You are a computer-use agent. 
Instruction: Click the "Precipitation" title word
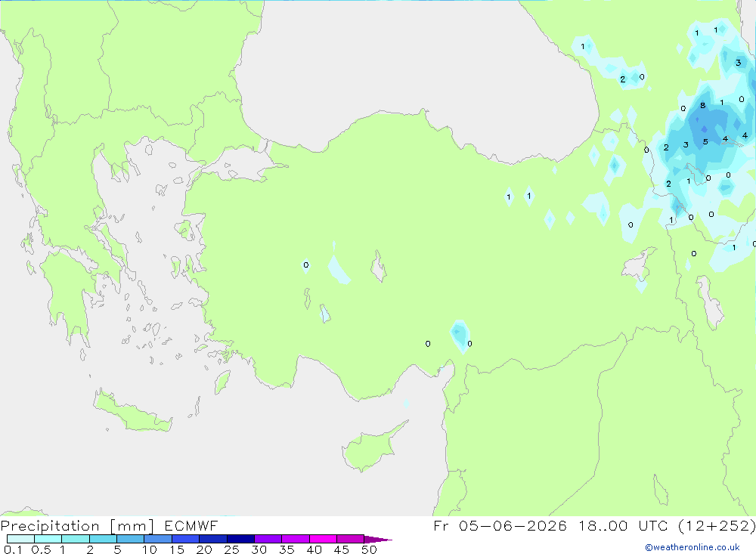pyautogui.click(x=50, y=526)
